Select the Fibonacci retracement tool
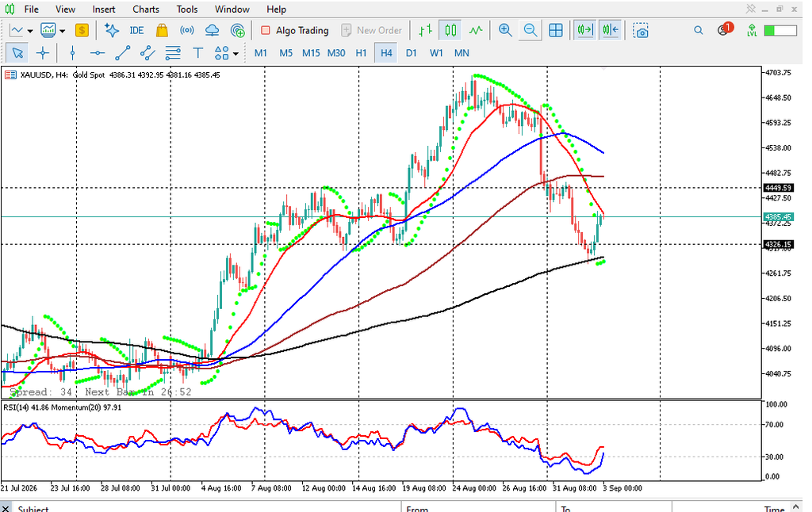The image size is (812, 512). (172, 53)
